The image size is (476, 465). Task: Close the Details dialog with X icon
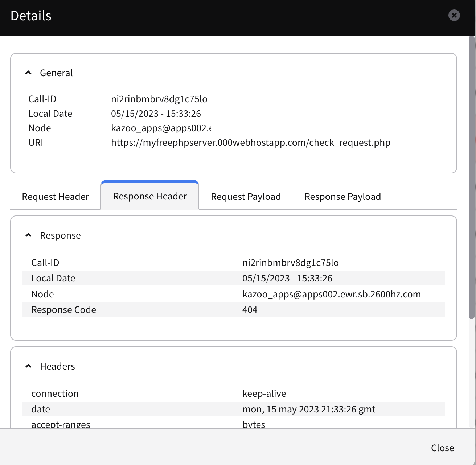pyautogui.click(x=454, y=15)
